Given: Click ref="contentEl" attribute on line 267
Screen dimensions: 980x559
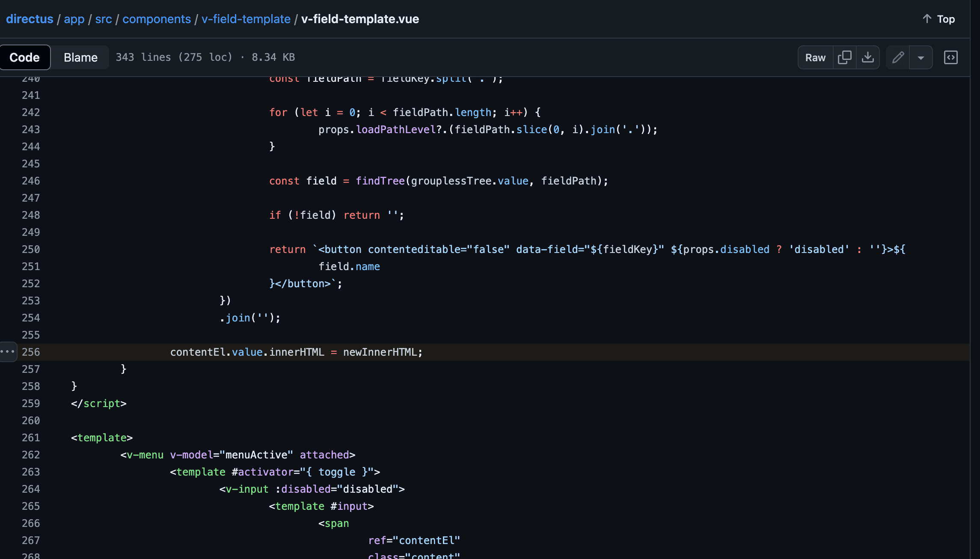Looking at the screenshot, I should pos(414,540).
